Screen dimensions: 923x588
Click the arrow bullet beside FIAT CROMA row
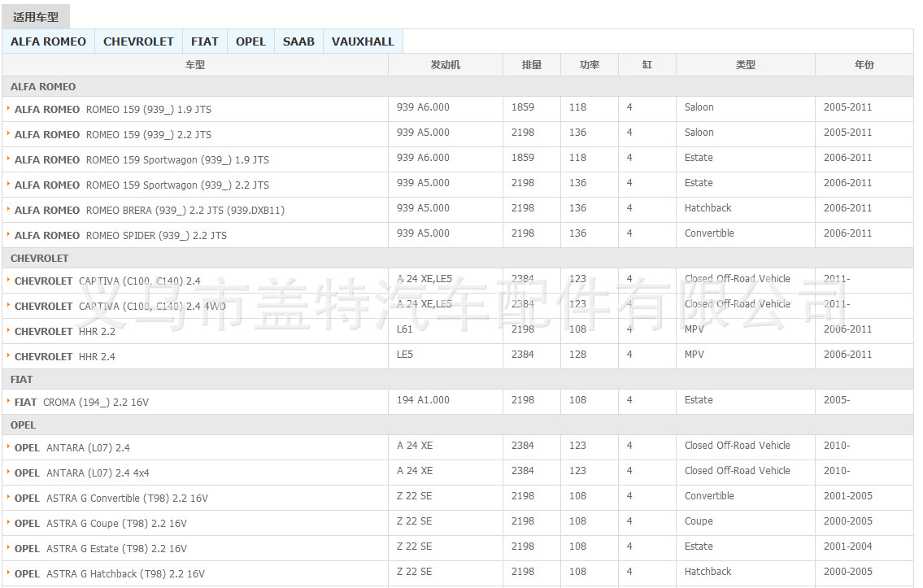tap(8, 401)
